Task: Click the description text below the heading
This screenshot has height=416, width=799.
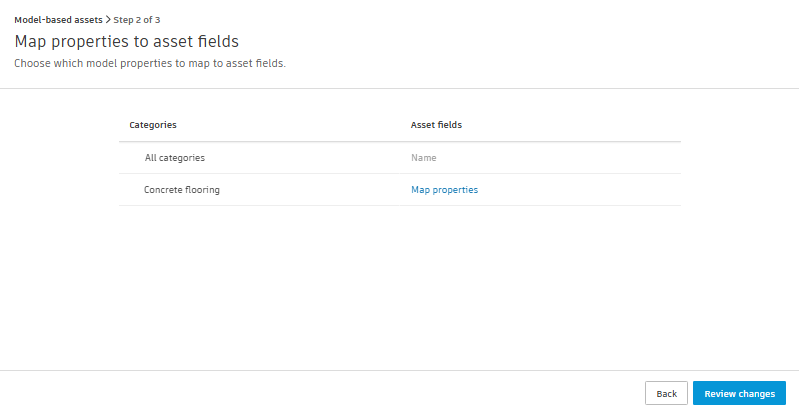Action: (149, 63)
